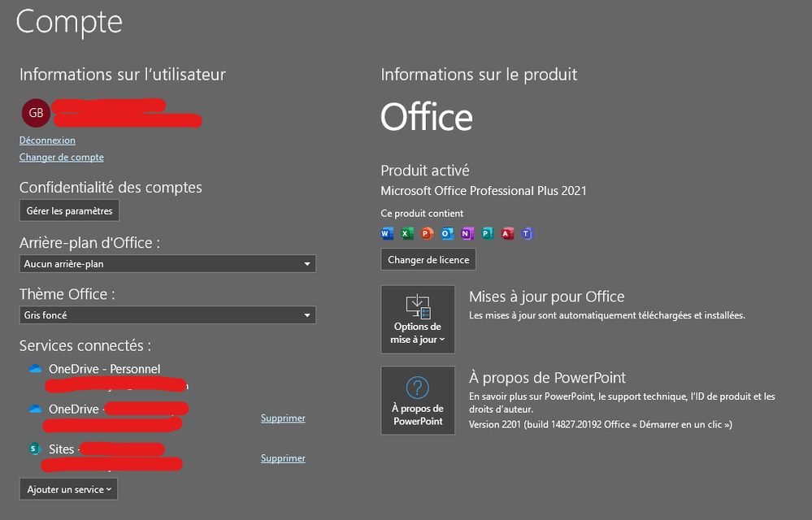812x520 pixels.
Task: Open the Arrière-plan d'Office dropdown
Action: pyautogui.click(x=167, y=264)
